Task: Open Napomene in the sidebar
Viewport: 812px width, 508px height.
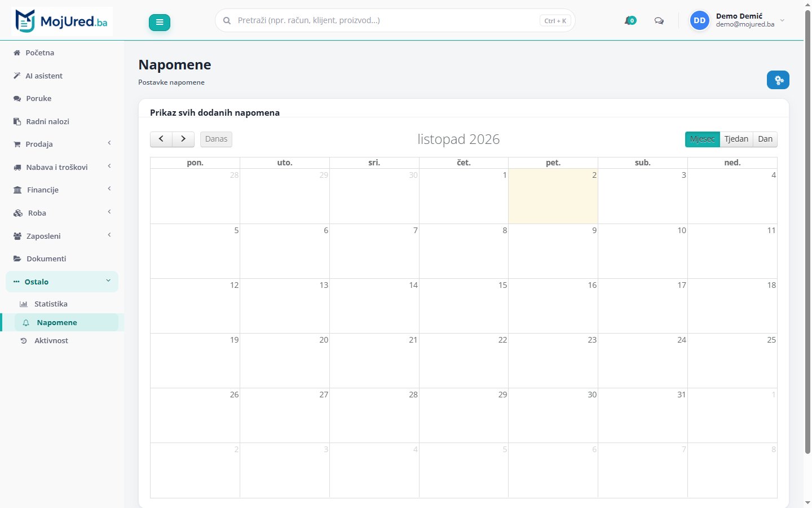Action: (67, 322)
